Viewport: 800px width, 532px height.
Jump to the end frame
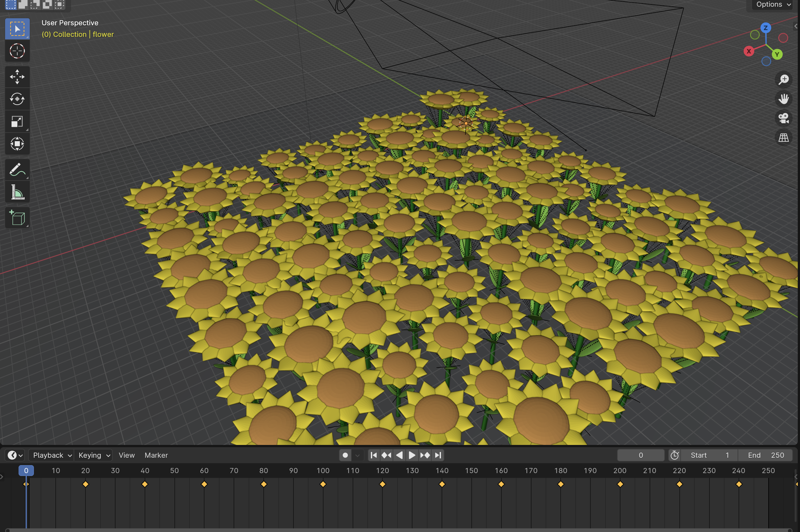(x=438, y=455)
